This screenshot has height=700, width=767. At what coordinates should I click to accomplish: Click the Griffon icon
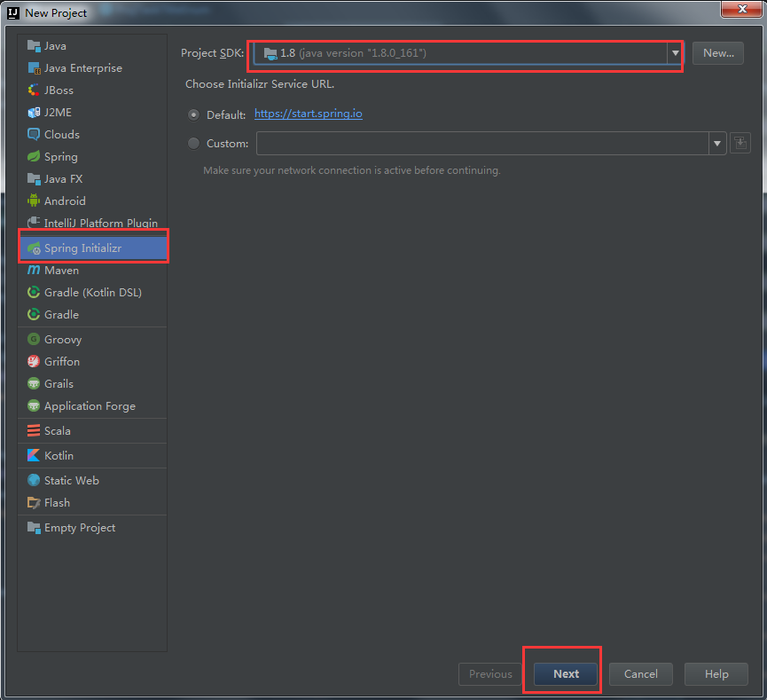pos(34,361)
